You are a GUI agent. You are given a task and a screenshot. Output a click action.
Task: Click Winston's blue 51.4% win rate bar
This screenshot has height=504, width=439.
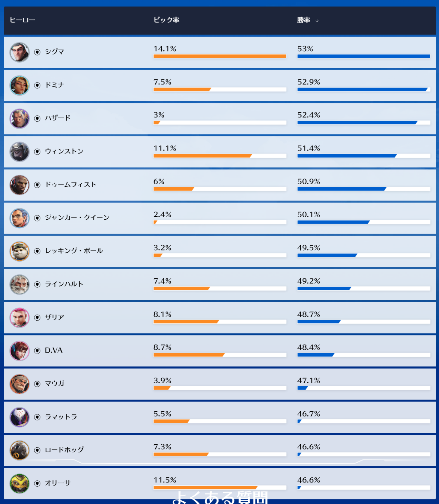[x=347, y=156]
